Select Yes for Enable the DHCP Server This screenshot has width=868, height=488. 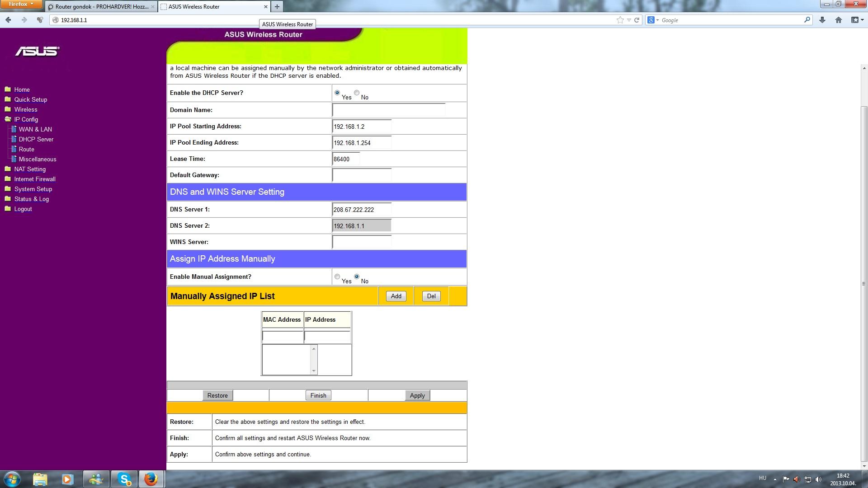[x=337, y=93]
